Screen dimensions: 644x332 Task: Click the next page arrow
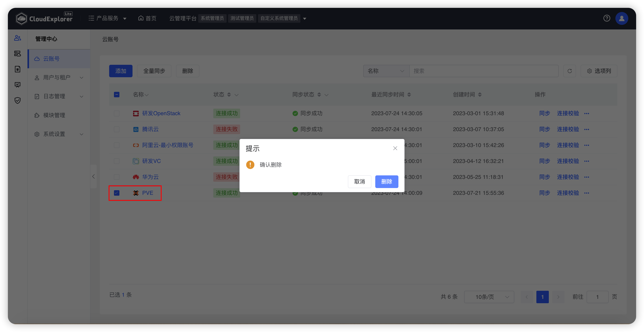point(558,297)
